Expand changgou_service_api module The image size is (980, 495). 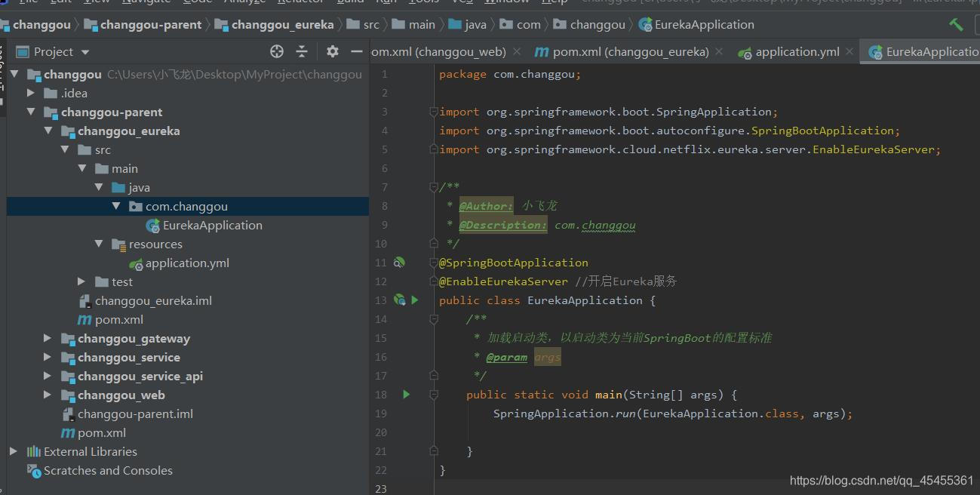click(x=48, y=376)
